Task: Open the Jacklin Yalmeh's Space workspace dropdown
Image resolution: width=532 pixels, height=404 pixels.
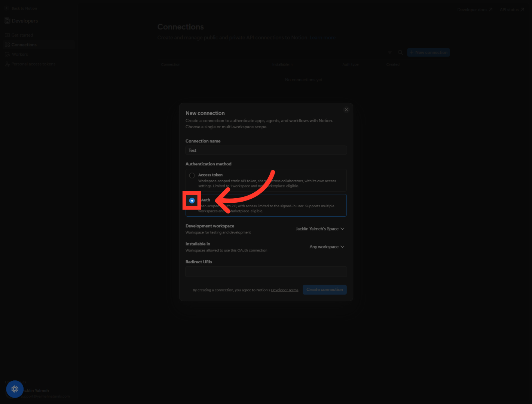Action: 320,229
